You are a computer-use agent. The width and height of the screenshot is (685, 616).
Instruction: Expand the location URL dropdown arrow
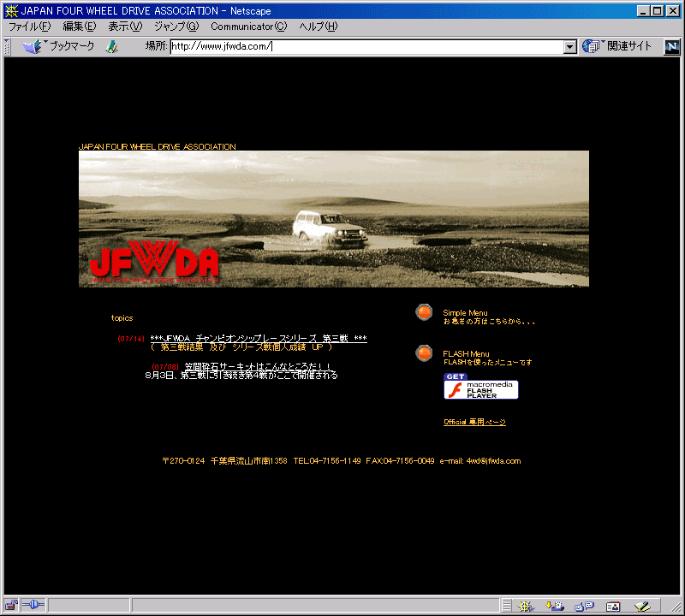tap(569, 47)
